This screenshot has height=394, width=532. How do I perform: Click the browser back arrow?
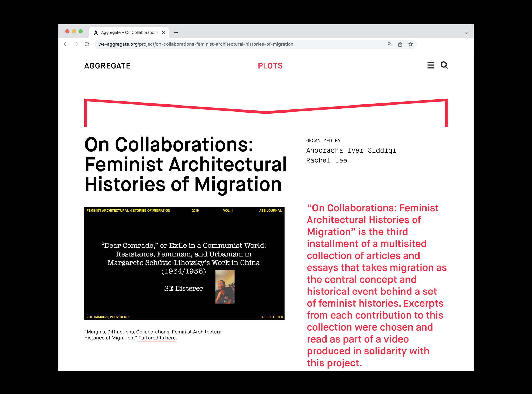click(x=66, y=44)
